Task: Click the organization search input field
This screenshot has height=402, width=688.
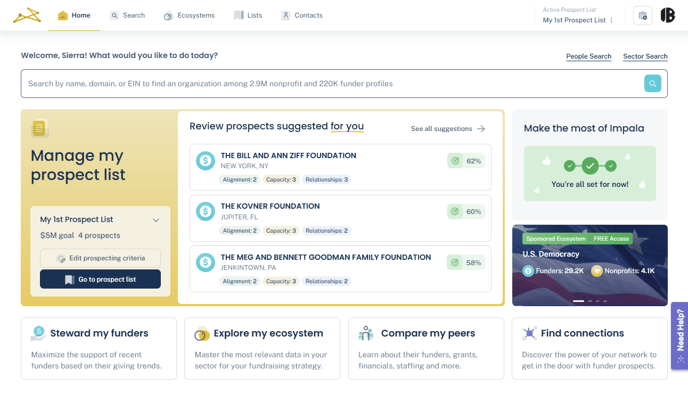Action: [330, 84]
